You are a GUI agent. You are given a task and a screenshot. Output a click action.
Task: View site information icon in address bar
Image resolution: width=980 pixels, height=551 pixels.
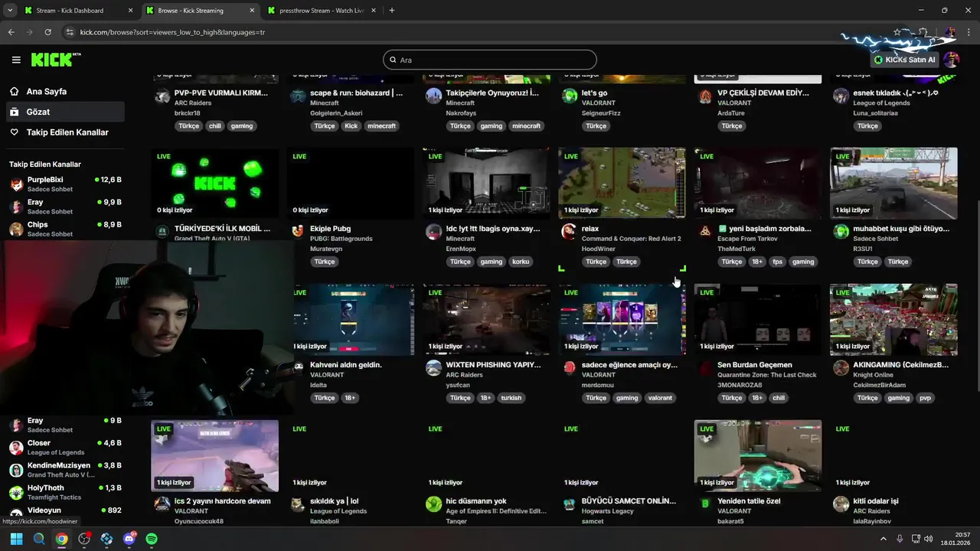pos(70,32)
